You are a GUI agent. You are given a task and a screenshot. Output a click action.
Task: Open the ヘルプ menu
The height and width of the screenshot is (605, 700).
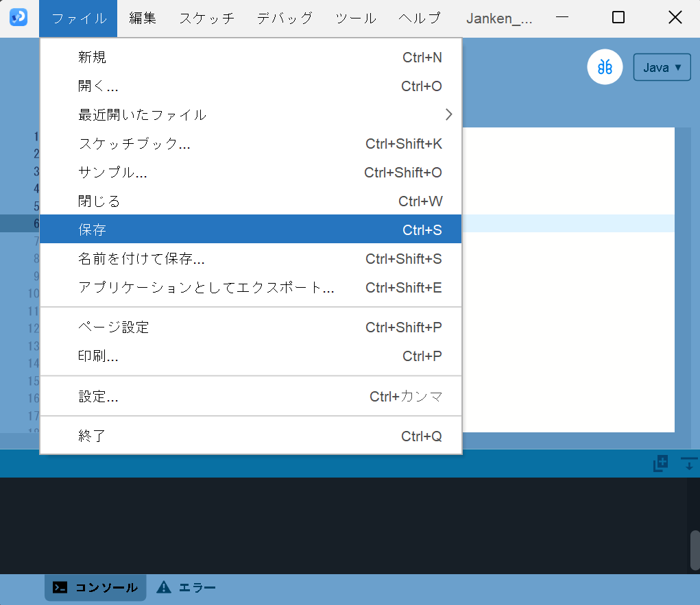coord(420,18)
